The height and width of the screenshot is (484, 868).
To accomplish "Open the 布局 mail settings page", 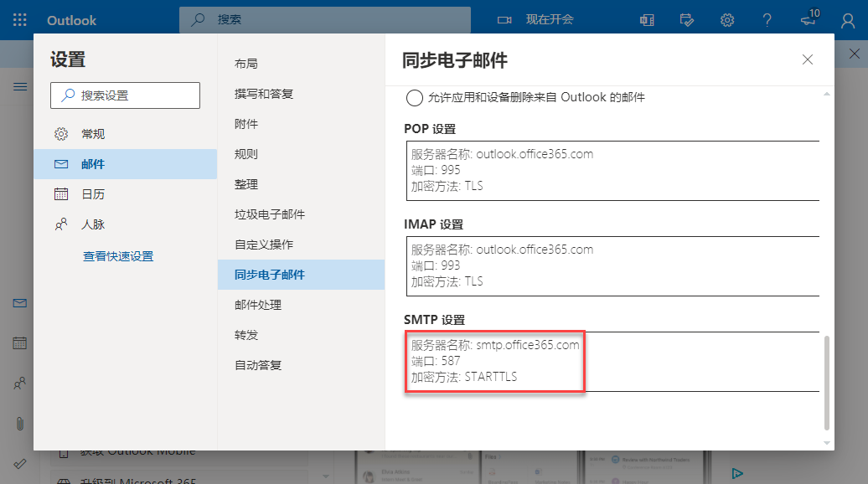I will pyautogui.click(x=301, y=64).
